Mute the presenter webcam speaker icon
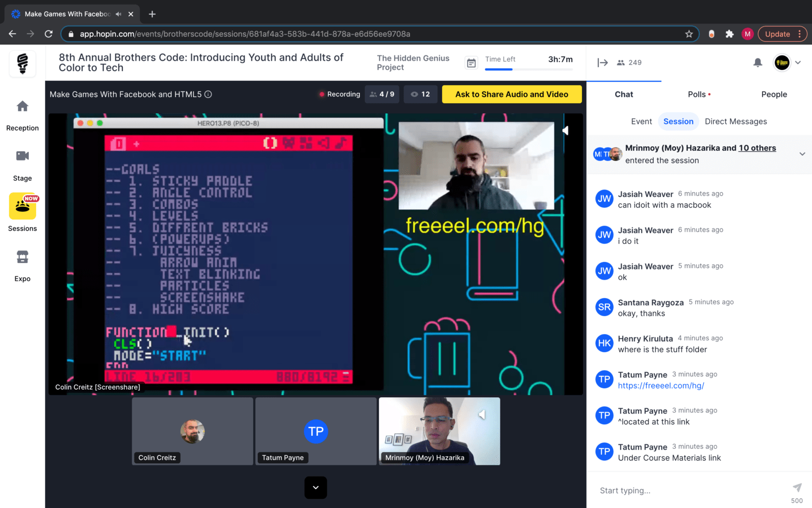This screenshot has height=508, width=812. point(565,131)
